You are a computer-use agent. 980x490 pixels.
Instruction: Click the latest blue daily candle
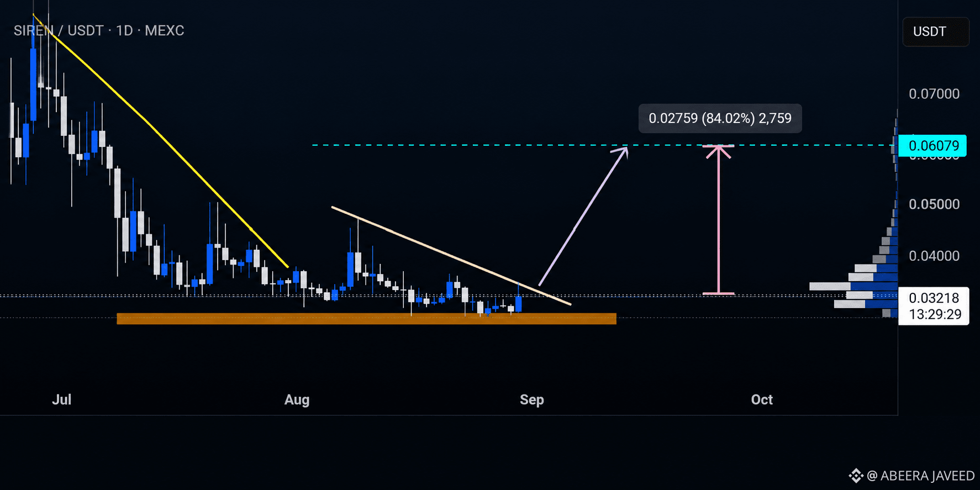(x=518, y=304)
